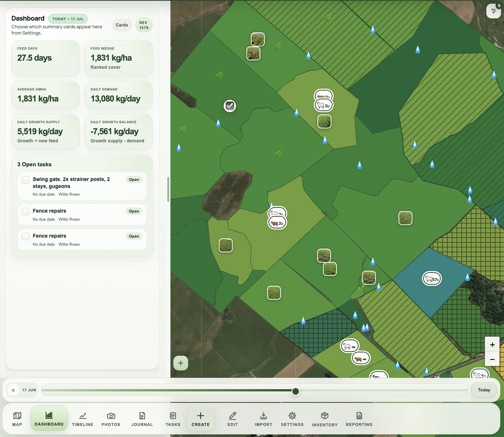Viewport: 504px width, 437px height.
Task: Open the Timeline tab
Action: pos(82,419)
